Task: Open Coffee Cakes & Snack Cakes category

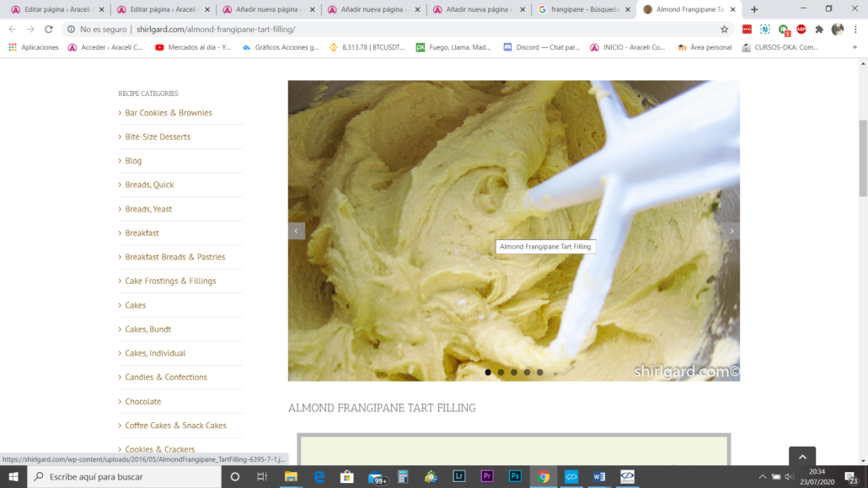Action: [x=175, y=426]
